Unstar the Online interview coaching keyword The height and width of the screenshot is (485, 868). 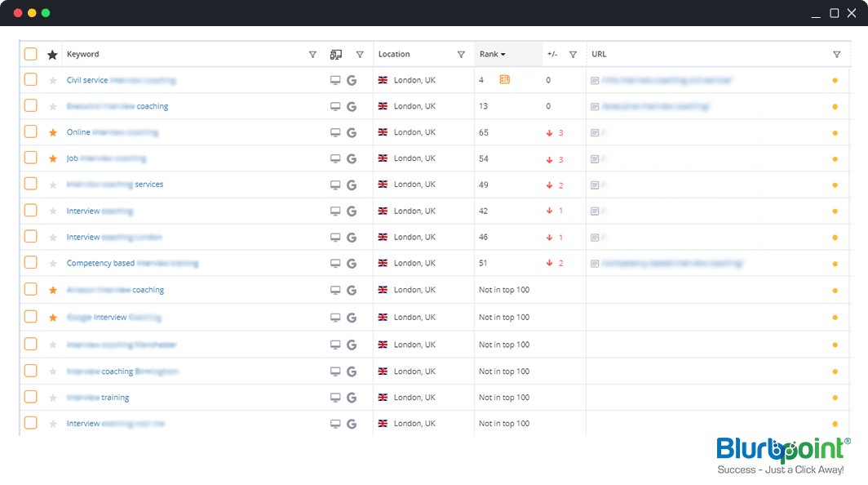[x=53, y=132]
